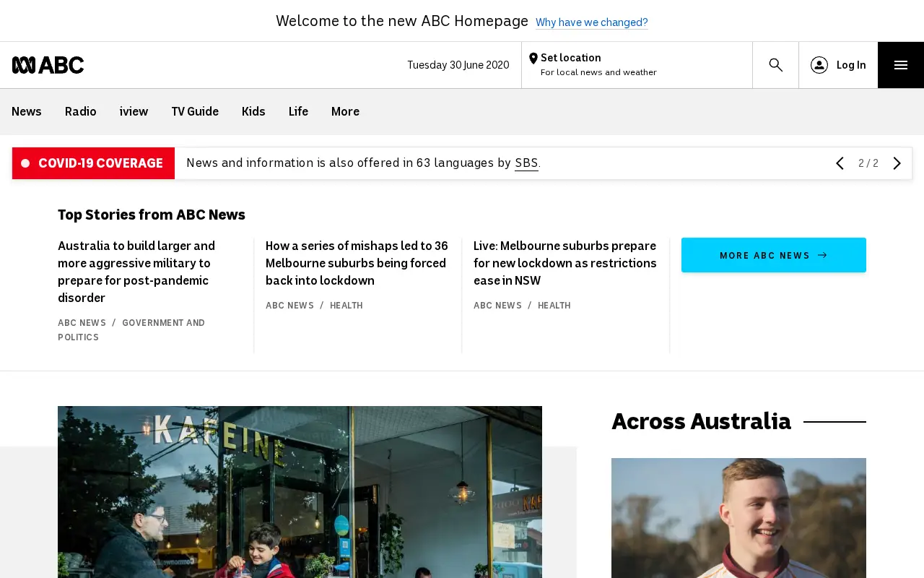
Task: Follow the SBS link
Action: click(x=526, y=163)
